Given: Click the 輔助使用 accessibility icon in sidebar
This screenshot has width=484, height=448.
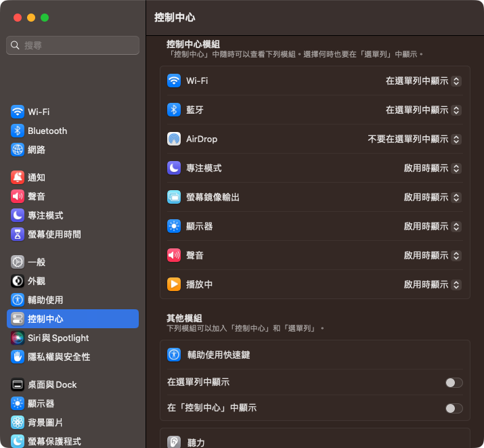Looking at the screenshot, I should [18, 300].
